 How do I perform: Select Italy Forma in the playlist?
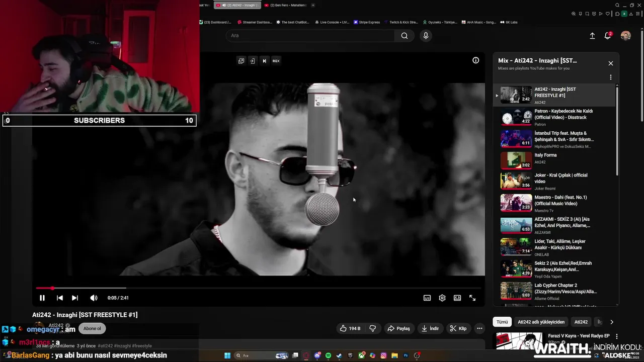554,161
